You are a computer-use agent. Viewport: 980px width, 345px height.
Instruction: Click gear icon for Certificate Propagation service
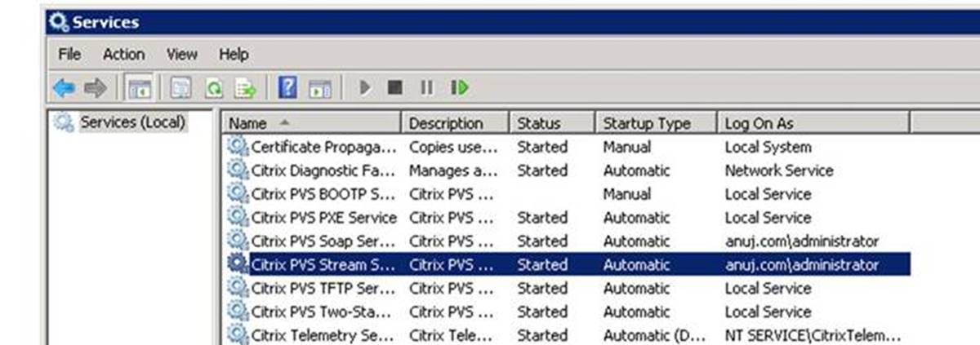(238, 147)
